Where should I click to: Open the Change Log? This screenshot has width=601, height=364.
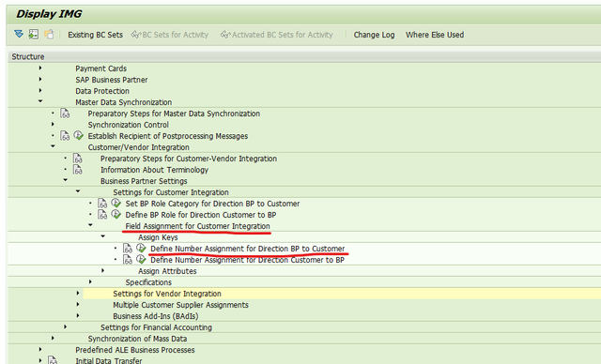[x=374, y=35]
